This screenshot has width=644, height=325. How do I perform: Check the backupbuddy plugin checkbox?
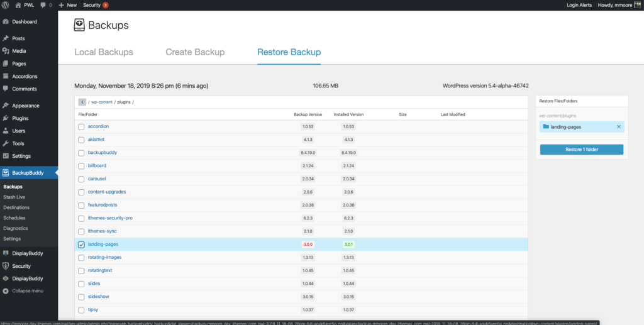81,153
